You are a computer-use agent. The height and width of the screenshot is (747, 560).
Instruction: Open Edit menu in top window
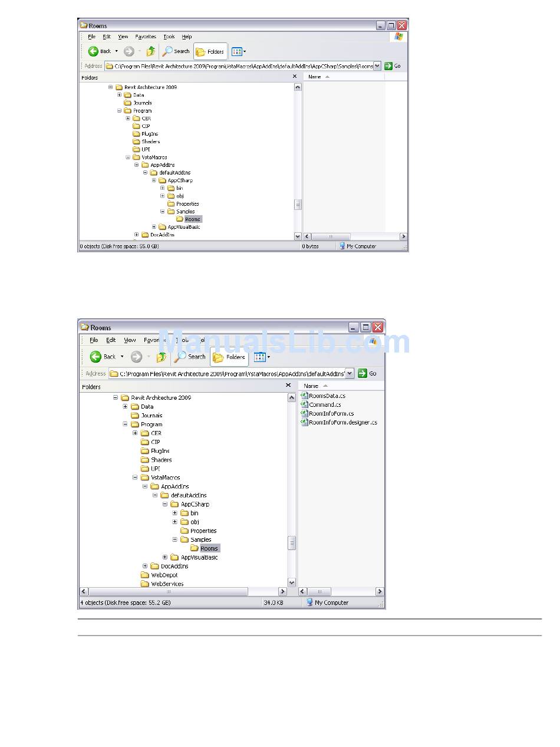107,37
